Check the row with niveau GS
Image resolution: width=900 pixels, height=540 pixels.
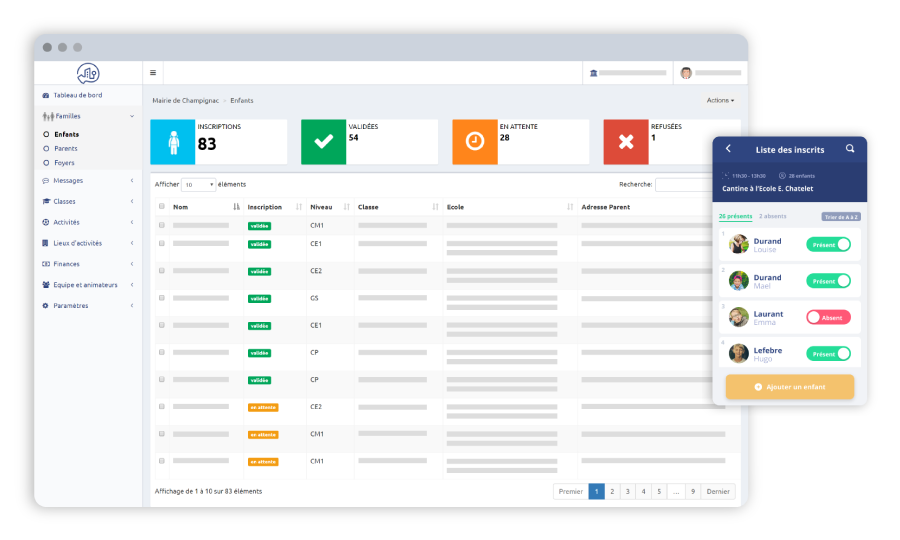pyautogui.click(x=162, y=298)
